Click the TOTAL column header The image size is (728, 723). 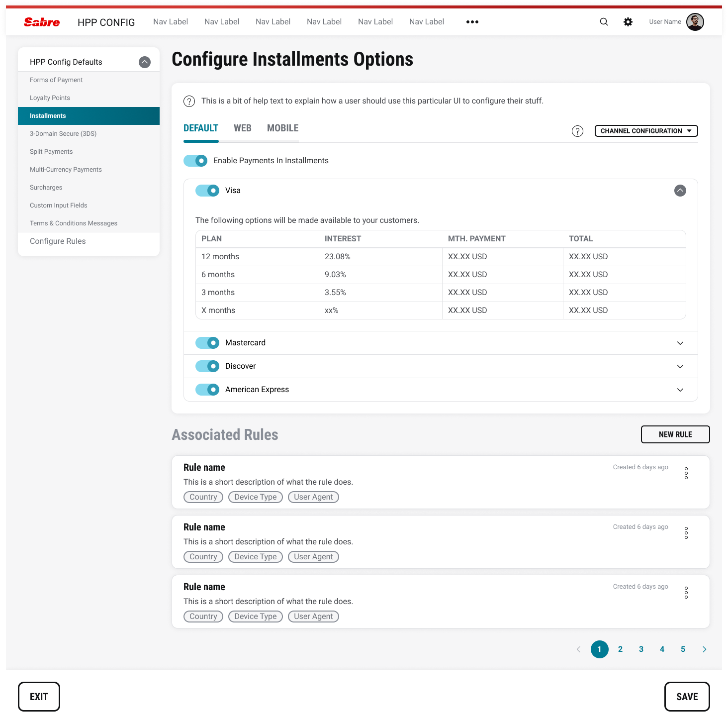pos(581,239)
